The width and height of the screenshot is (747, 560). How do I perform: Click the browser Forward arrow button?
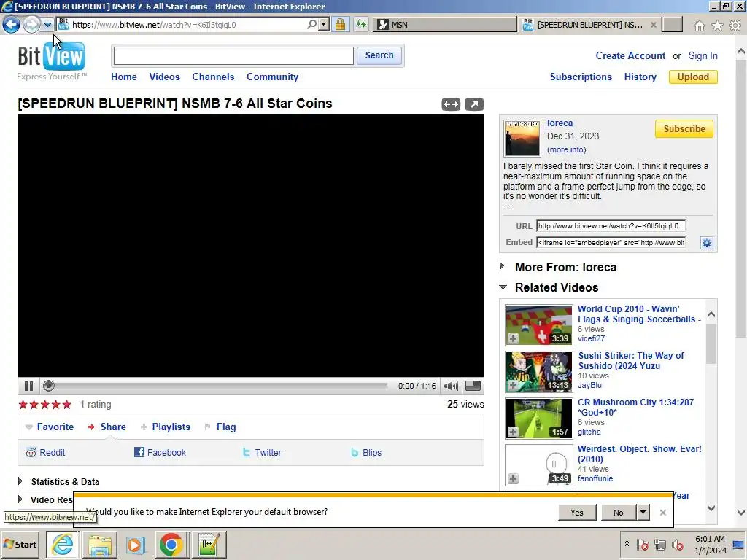(x=31, y=24)
